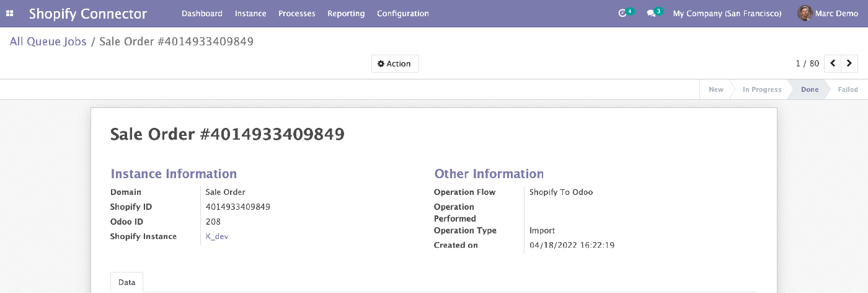Go to the previous record arrow

point(833,63)
